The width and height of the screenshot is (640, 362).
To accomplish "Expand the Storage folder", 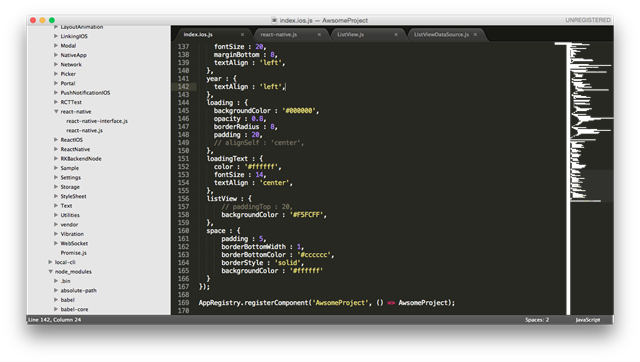I will [x=56, y=187].
